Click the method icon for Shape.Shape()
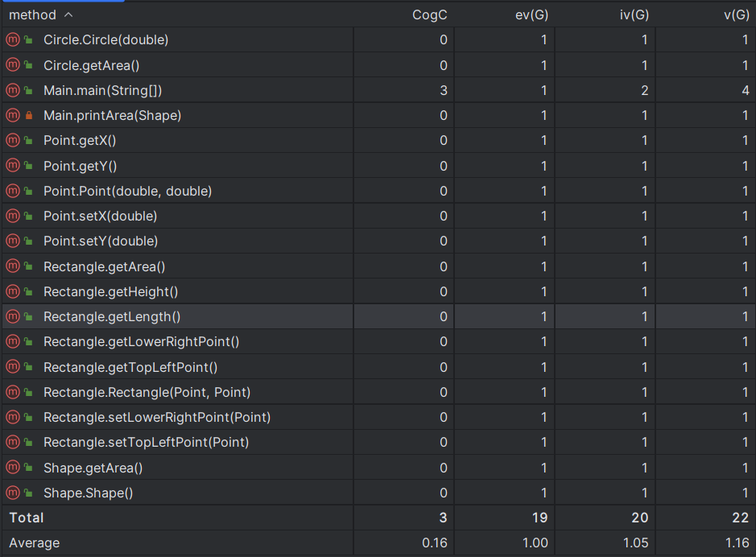The width and height of the screenshot is (756, 557). tap(12, 493)
